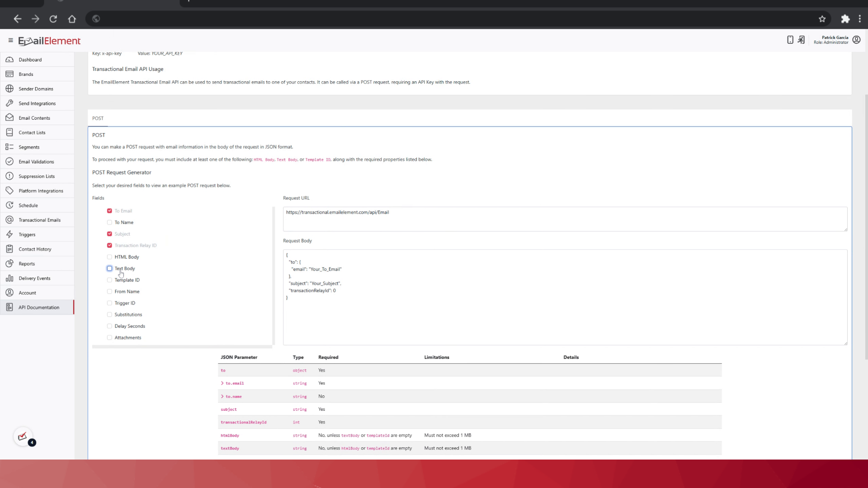Click the Account person icon
Screen dimensions: 868x488
click(x=9, y=293)
